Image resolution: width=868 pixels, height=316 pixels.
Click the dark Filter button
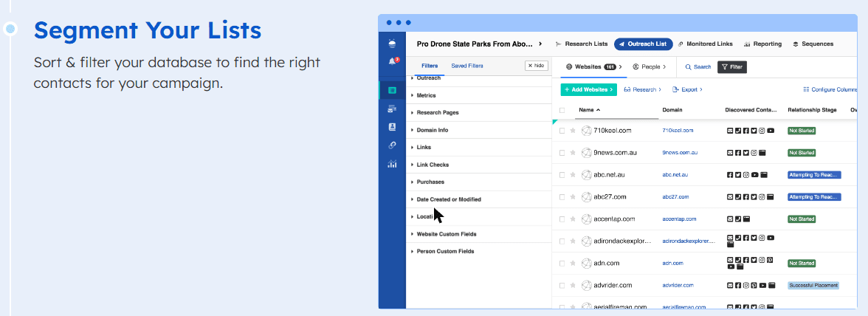point(732,67)
